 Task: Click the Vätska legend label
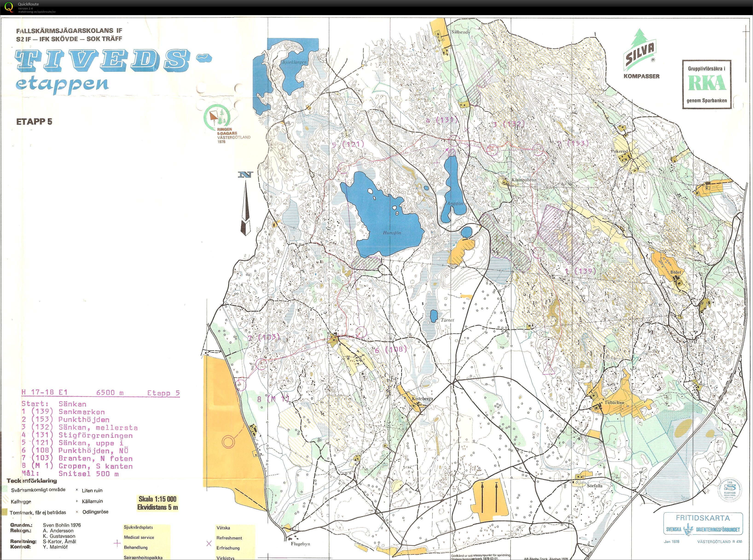point(223,528)
